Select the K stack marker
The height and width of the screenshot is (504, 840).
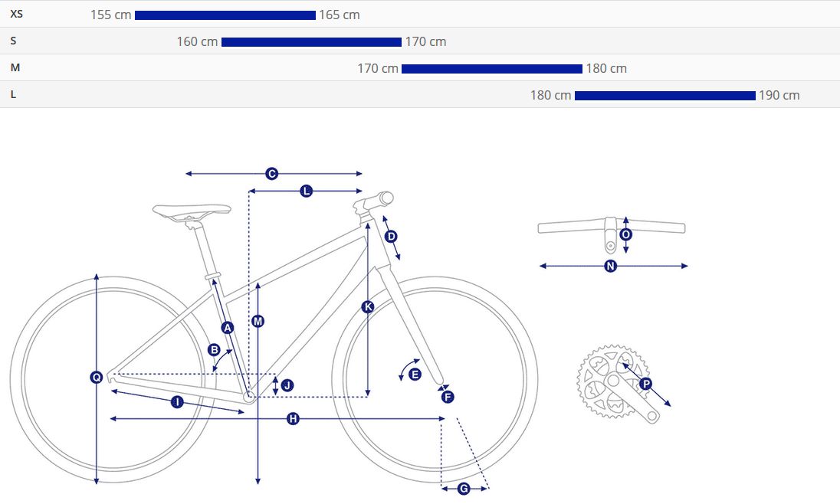368,307
